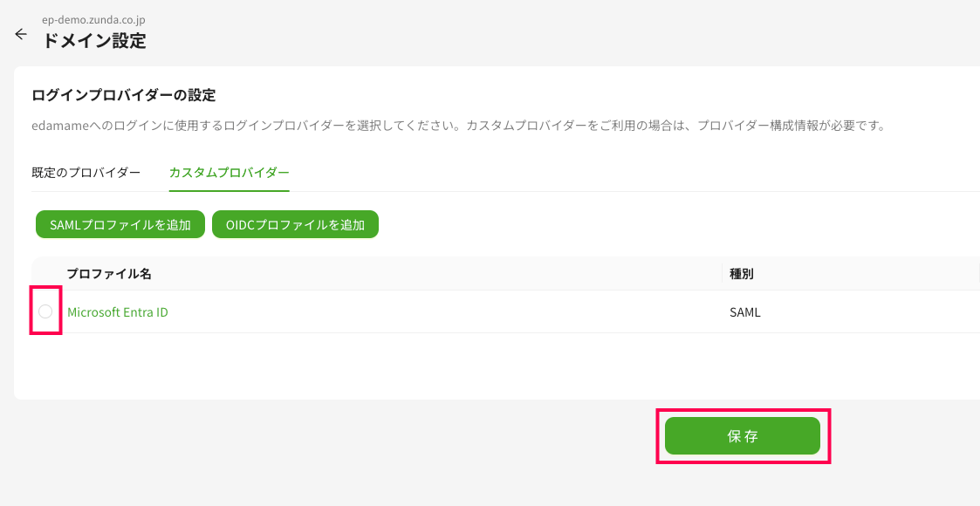Select the SAML type cell in the row

click(745, 311)
